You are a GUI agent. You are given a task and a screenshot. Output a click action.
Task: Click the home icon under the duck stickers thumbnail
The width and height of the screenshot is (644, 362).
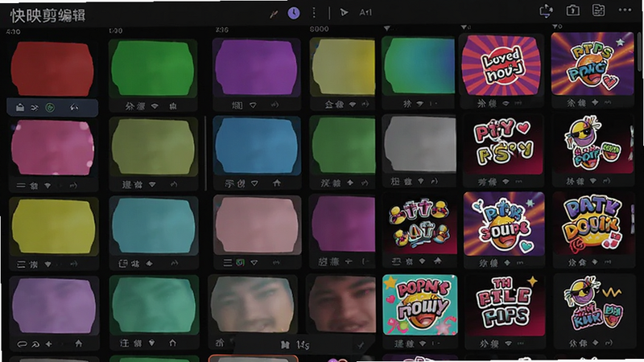(x=437, y=261)
